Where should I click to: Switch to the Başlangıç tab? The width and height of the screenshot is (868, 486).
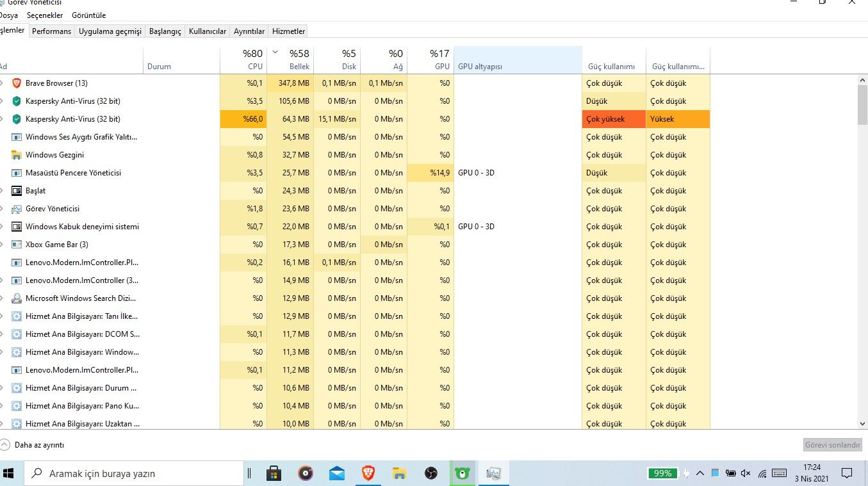click(x=165, y=31)
